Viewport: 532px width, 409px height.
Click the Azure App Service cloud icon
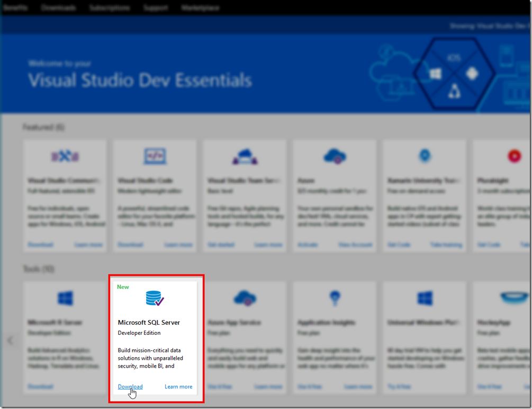[245, 298]
